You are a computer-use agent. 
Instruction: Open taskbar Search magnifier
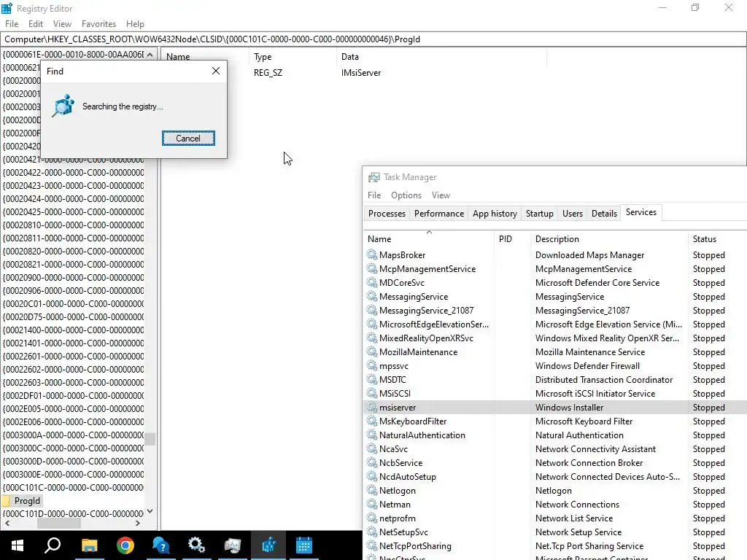[x=53, y=545]
